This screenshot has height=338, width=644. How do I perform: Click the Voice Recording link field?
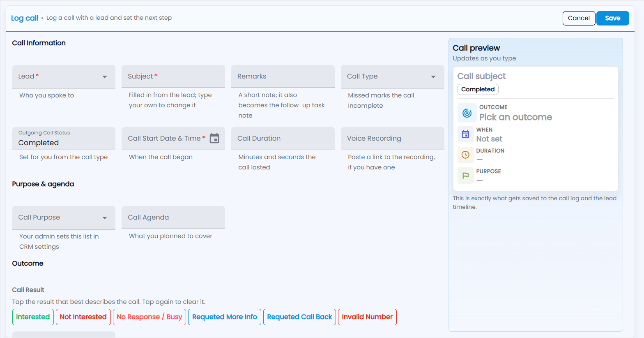pyautogui.click(x=393, y=139)
